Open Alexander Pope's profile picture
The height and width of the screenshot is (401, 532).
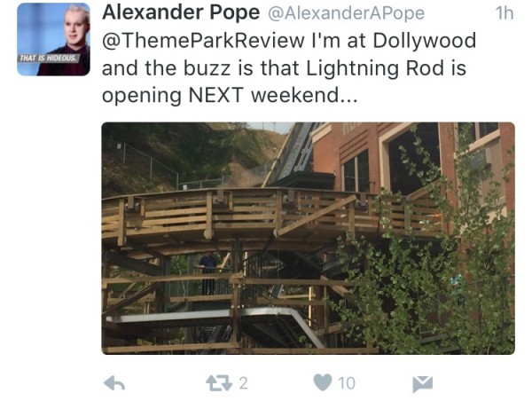coord(53,39)
